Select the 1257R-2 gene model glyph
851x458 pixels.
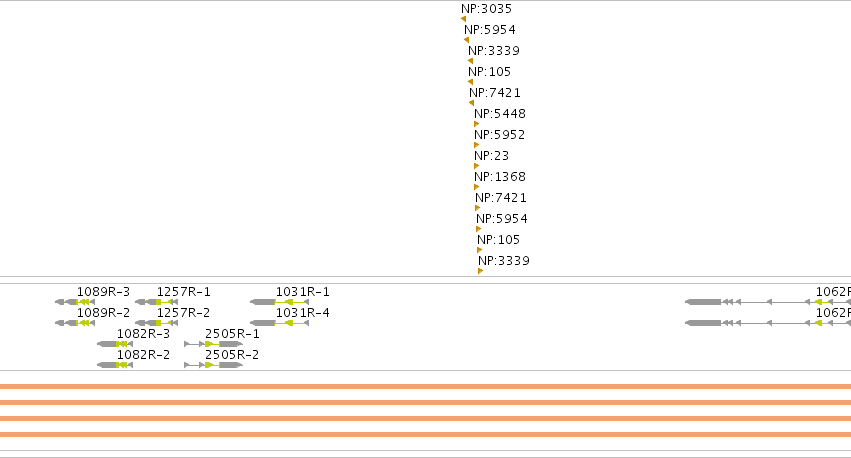[x=156, y=323]
